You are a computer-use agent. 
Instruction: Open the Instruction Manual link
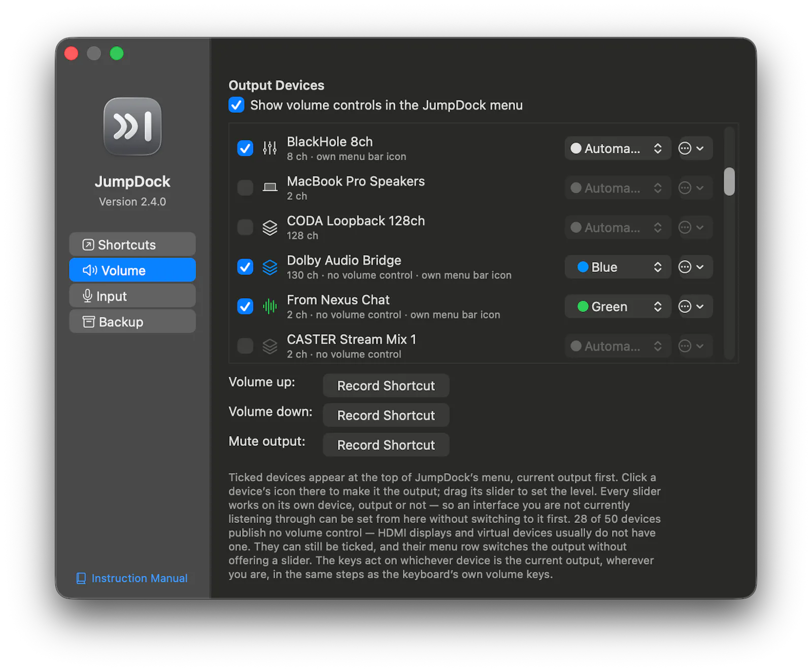[132, 578]
